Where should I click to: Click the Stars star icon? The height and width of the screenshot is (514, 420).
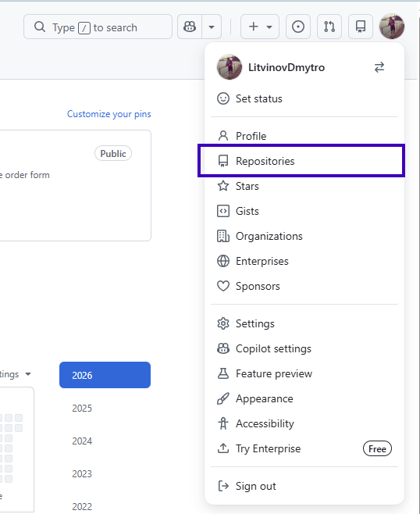(223, 186)
